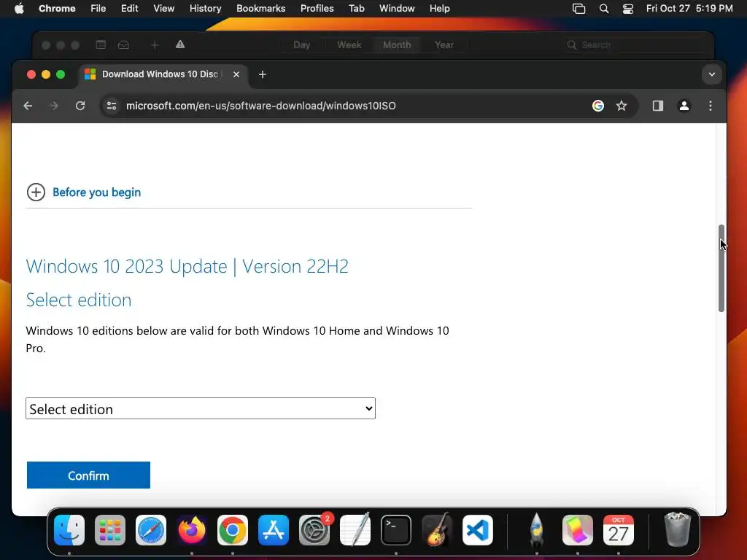
Task: Bookmark this page with the star icon
Action: coord(622,106)
